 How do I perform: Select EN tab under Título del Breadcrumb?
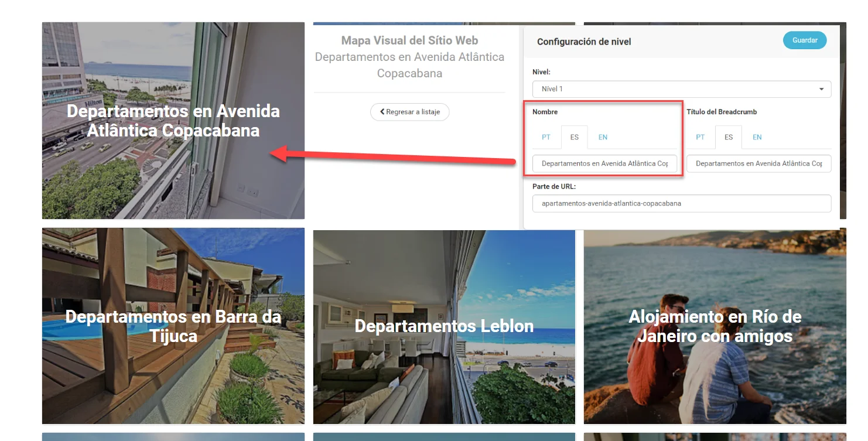(x=757, y=137)
